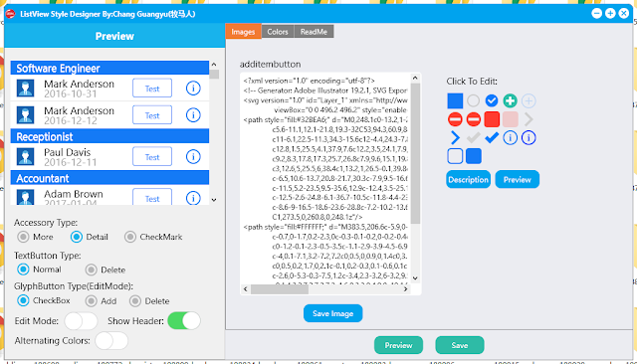637x364 pixels.
Task: Click Test button for Mark Anderson 2016-10-31
Action: [x=152, y=89]
